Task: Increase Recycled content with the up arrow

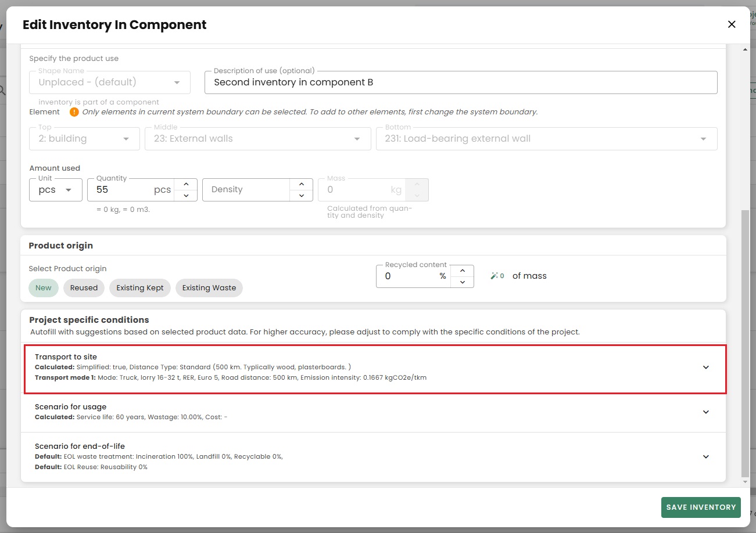Action: 463,271
